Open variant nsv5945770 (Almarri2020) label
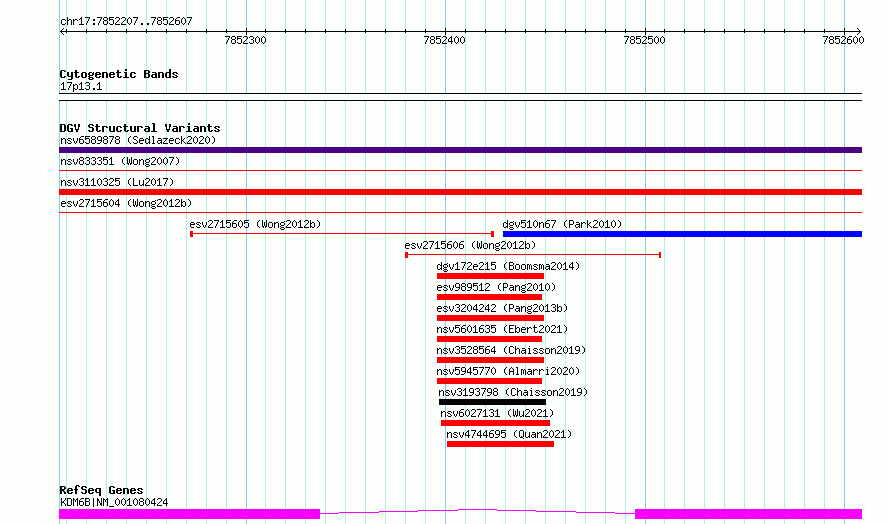This screenshot has width=890, height=524. 508,371
